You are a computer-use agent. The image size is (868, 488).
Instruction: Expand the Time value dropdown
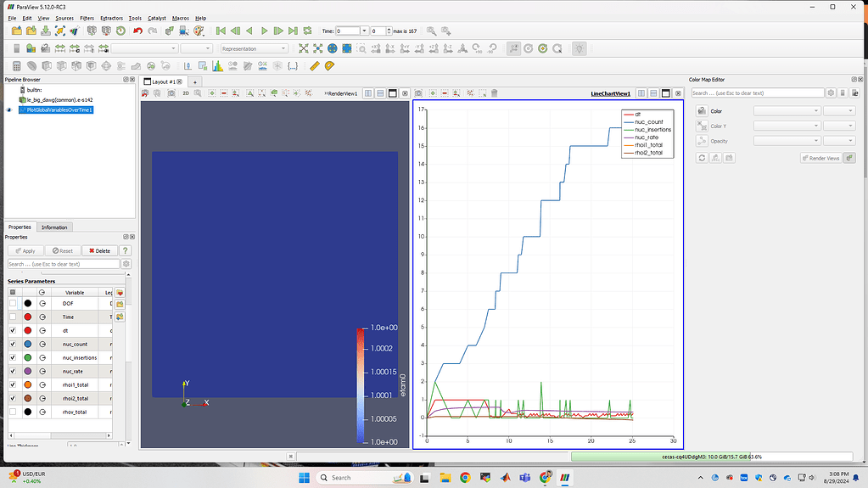pos(364,31)
